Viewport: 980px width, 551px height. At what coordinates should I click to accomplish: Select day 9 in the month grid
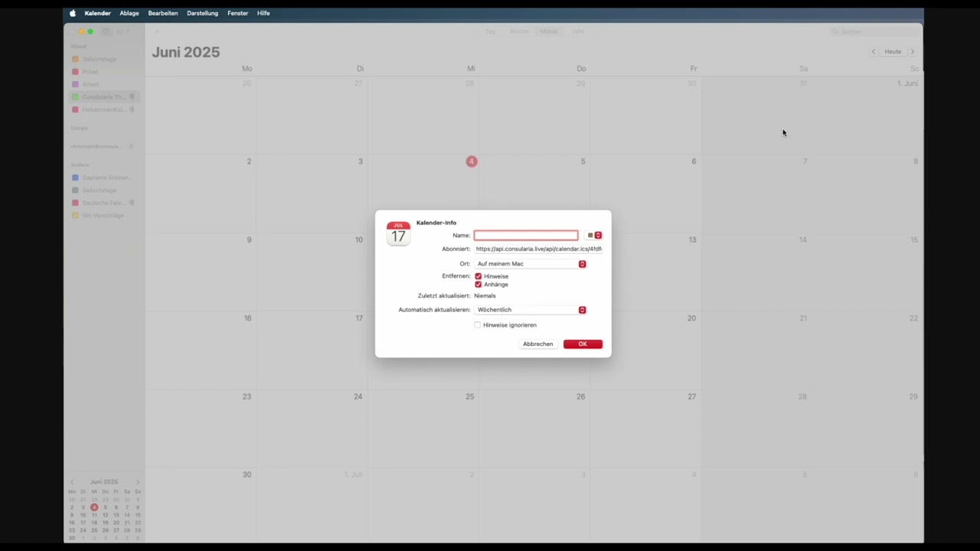(x=249, y=240)
